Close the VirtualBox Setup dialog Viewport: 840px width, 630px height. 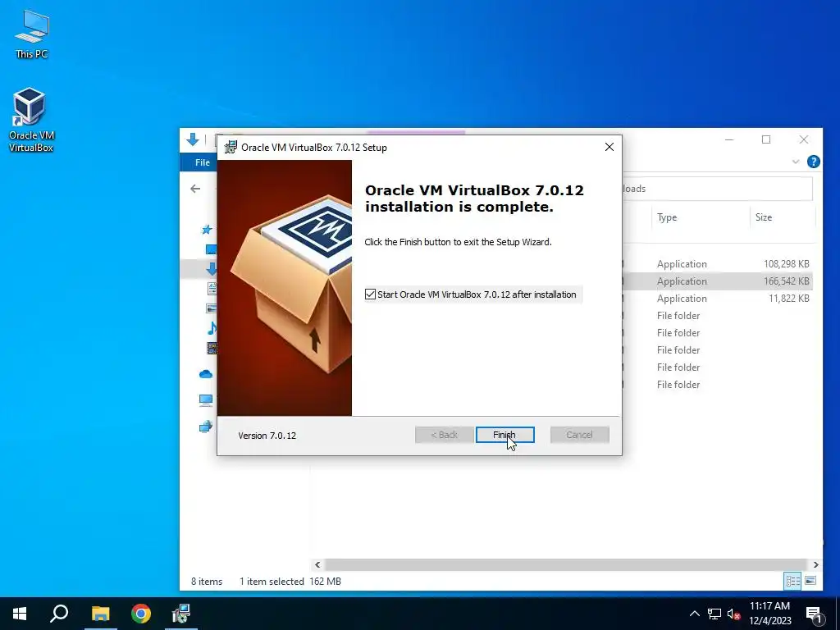pyautogui.click(x=609, y=147)
